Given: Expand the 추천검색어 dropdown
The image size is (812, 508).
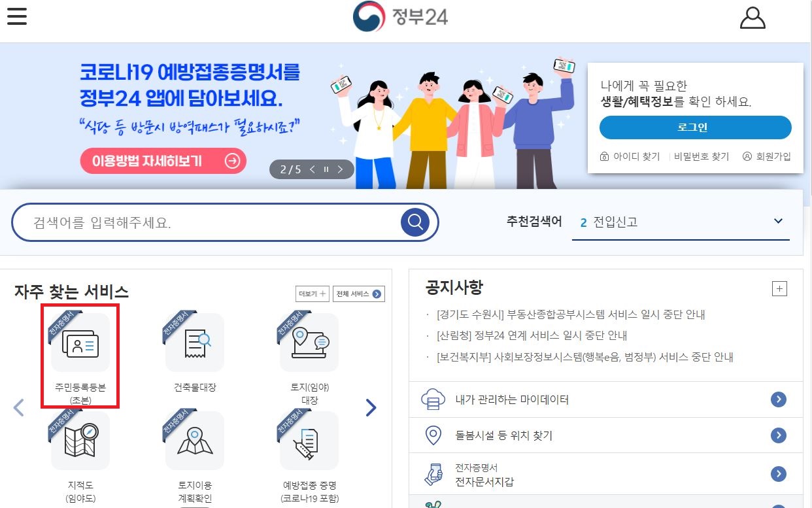Looking at the screenshot, I should pos(778,221).
